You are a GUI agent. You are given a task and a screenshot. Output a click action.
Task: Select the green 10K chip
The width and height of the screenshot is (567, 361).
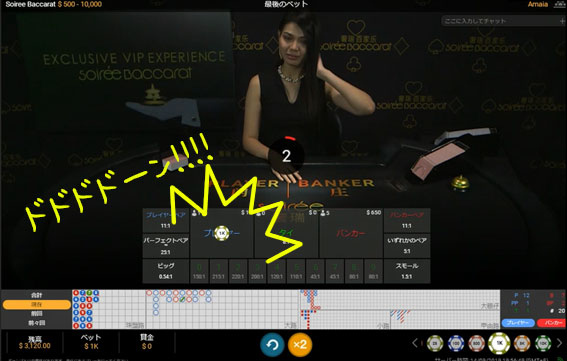(543, 343)
